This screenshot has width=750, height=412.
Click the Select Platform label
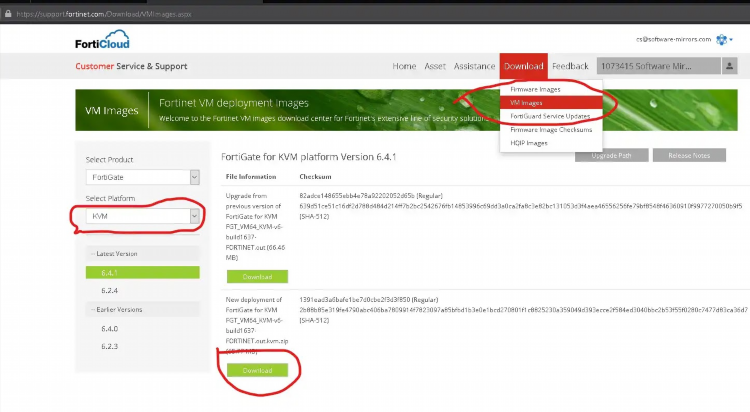110,198
